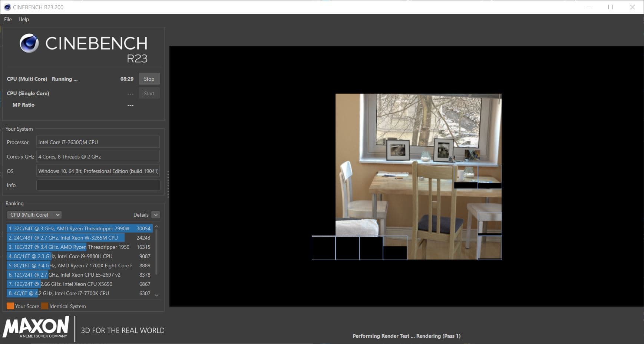Select the AMD Ryzen Threadripper 2990W ranking entry
Image resolution: width=644 pixels, height=344 pixels.
point(79,228)
